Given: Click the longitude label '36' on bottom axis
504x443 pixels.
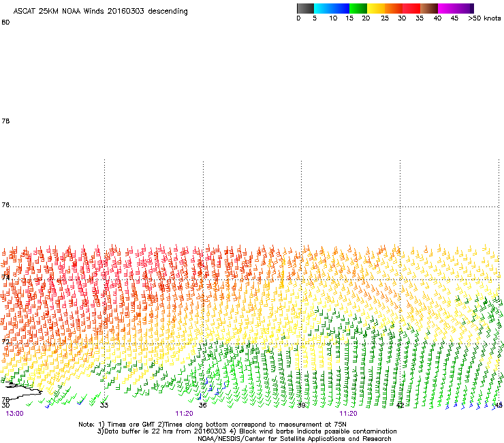Looking at the screenshot, I should 202,405.
